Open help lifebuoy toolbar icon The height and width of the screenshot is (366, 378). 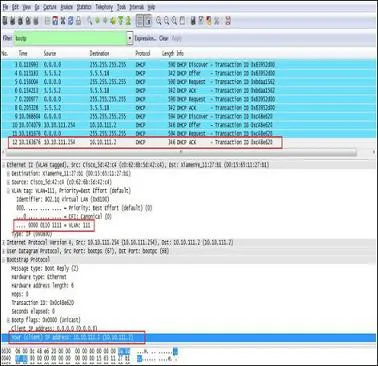click(228, 21)
